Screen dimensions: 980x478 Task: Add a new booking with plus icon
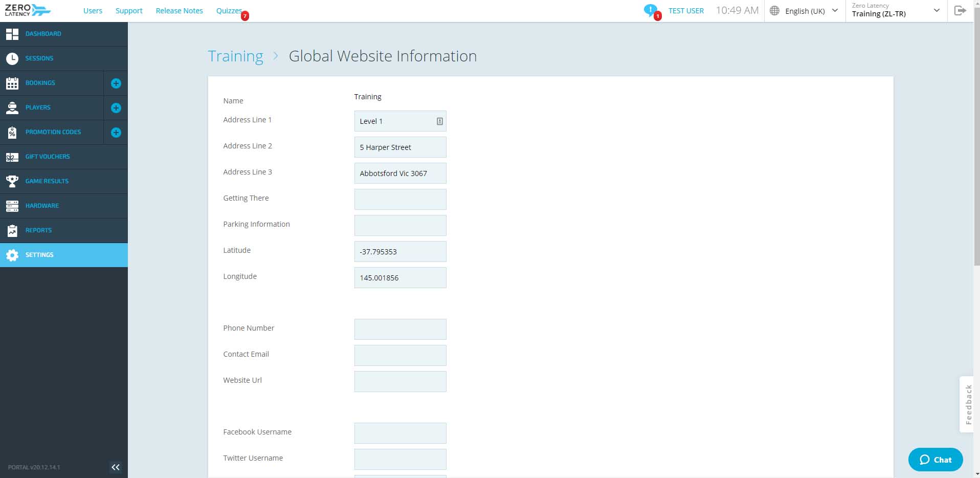[x=116, y=83]
